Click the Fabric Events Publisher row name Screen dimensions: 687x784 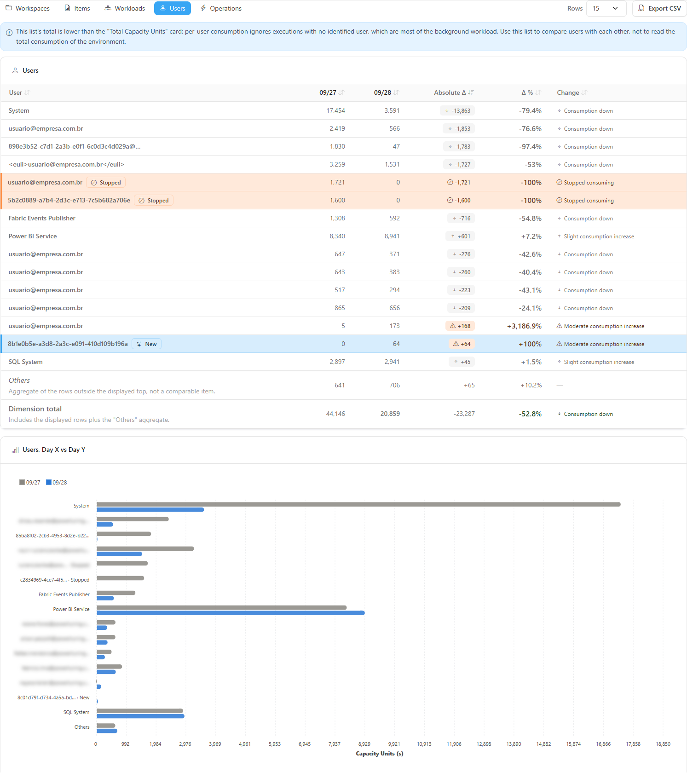42,218
